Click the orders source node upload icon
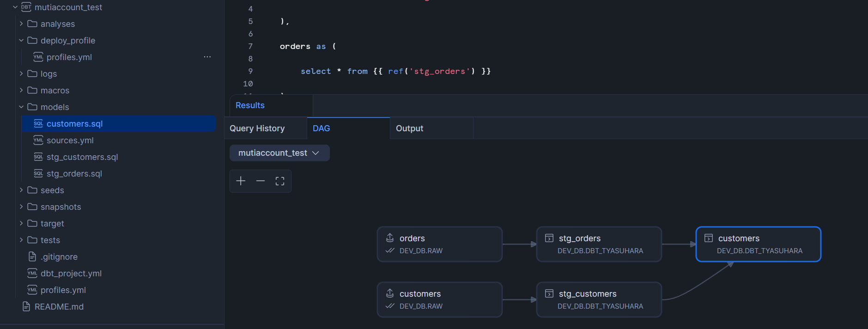 click(x=390, y=238)
